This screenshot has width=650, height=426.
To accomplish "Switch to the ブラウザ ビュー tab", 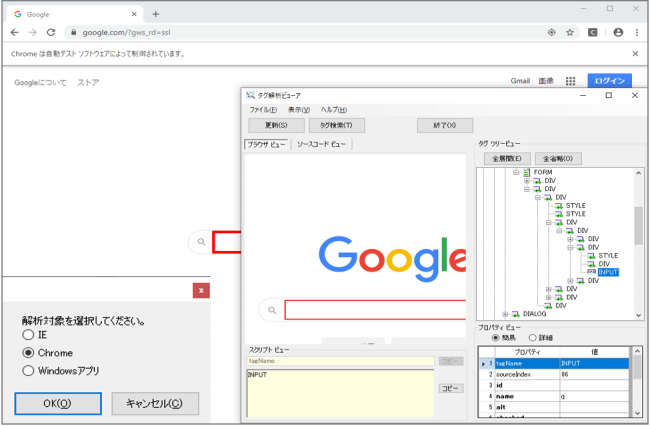I will point(266,144).
